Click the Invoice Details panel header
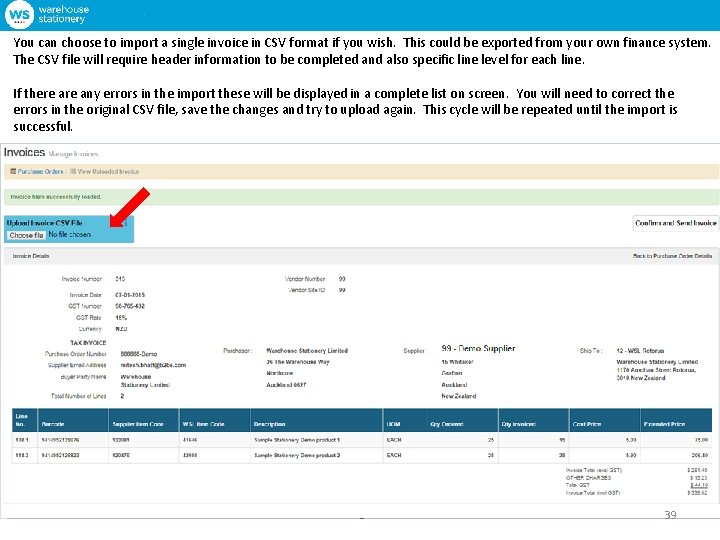The width and height of the screenshot is (720, 540). tap(360, 256)
